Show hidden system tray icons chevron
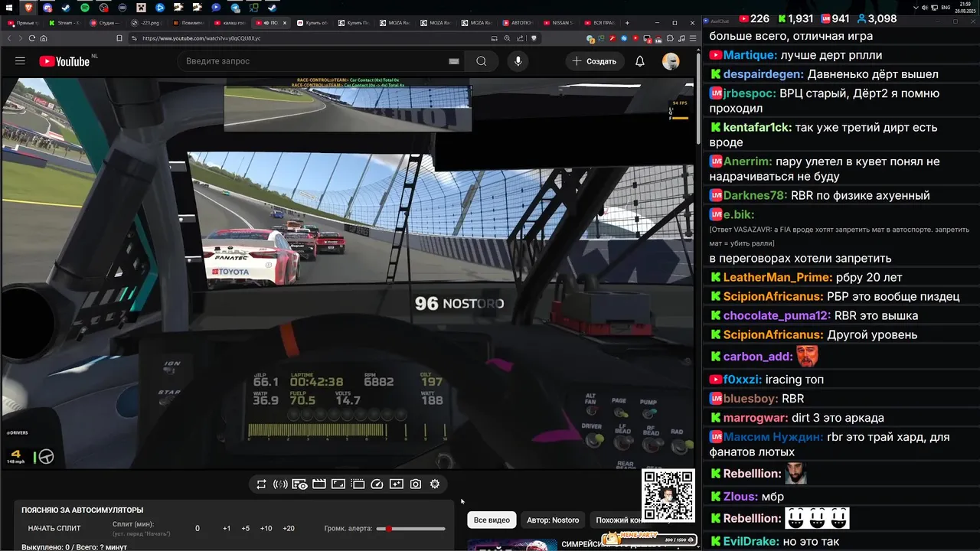This screenshot has width=980, height=551. tap(916, 8)
